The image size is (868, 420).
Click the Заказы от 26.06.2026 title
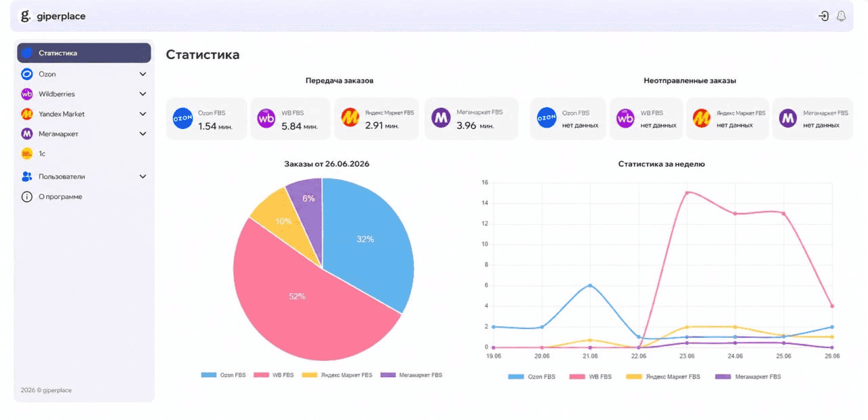(x=326, y=164)
